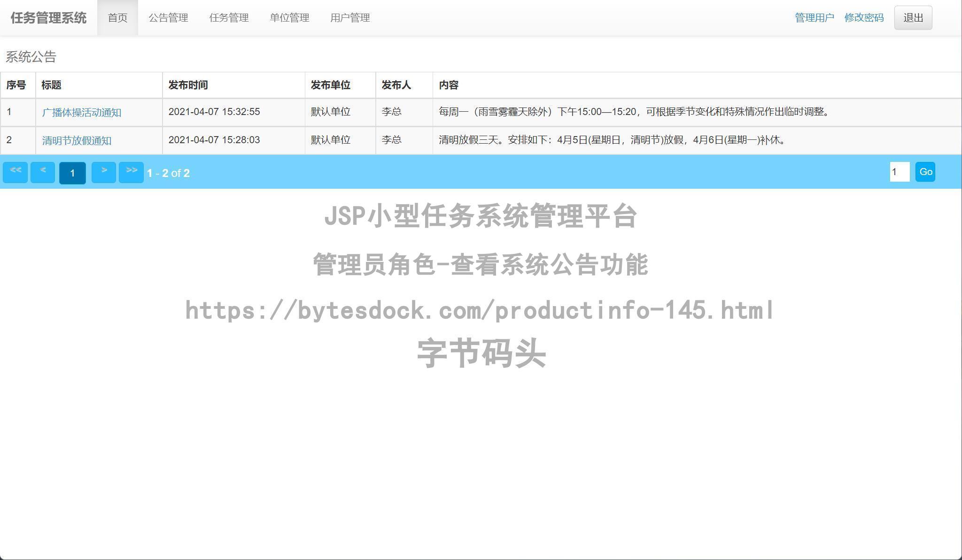962x560 pixels.
Task: Click the 任务管理系统 brand title
Action: [x=48, y=18]
